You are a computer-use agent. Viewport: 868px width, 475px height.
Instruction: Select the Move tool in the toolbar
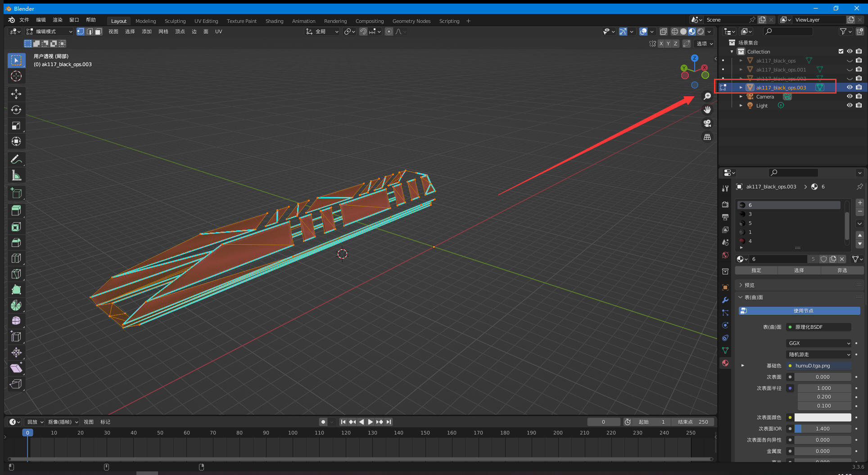(x=16, y=94)
